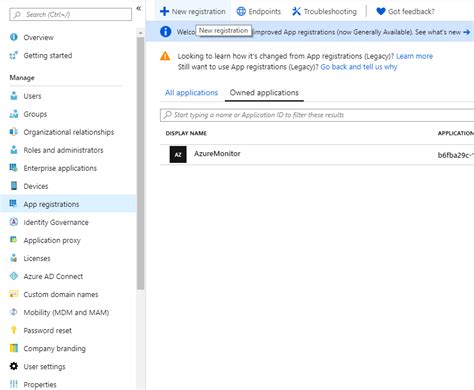Click the Troubleshooting tools icon
Image resolution: width=474 pixels, height=390 pixels.
click(x=296, y=11)
